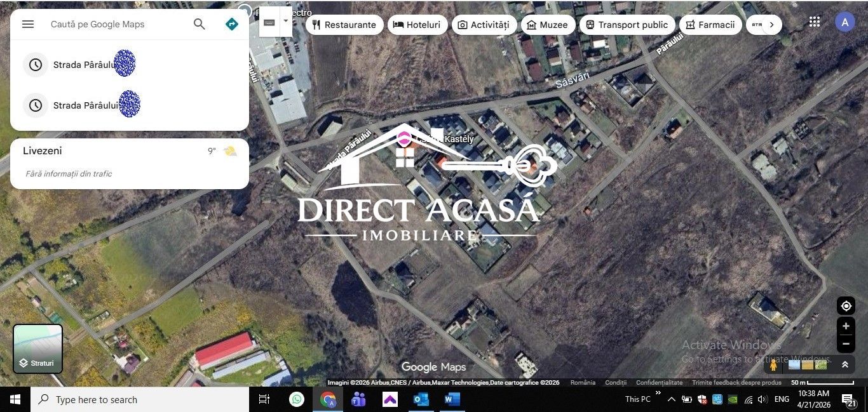Open Microsoft Word from the taskbar

[452, 399]
